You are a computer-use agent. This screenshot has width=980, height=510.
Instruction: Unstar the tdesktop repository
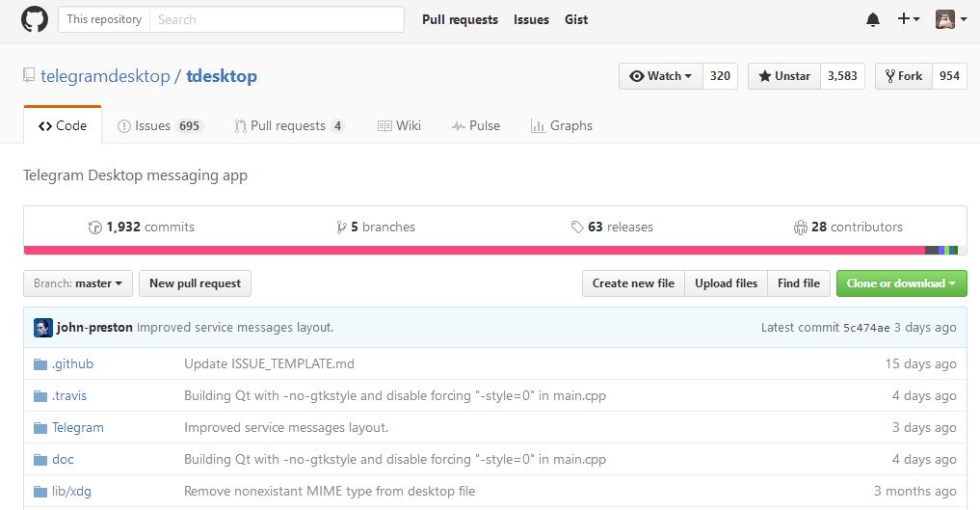(783, 76)
